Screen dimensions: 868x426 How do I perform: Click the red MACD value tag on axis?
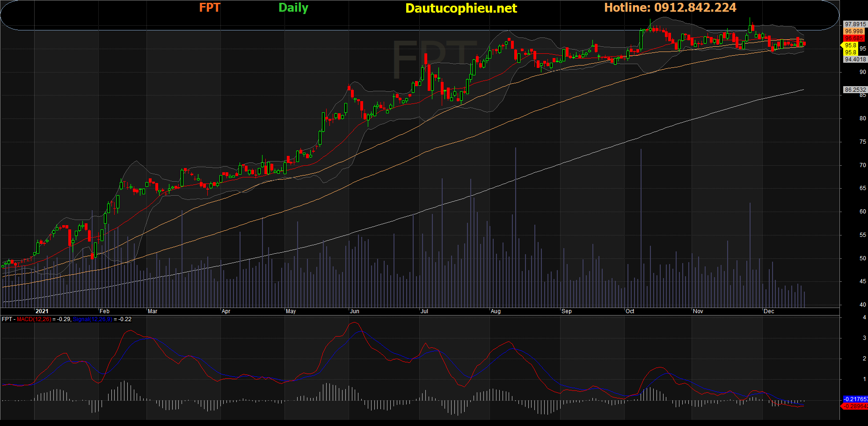point(855,406)
